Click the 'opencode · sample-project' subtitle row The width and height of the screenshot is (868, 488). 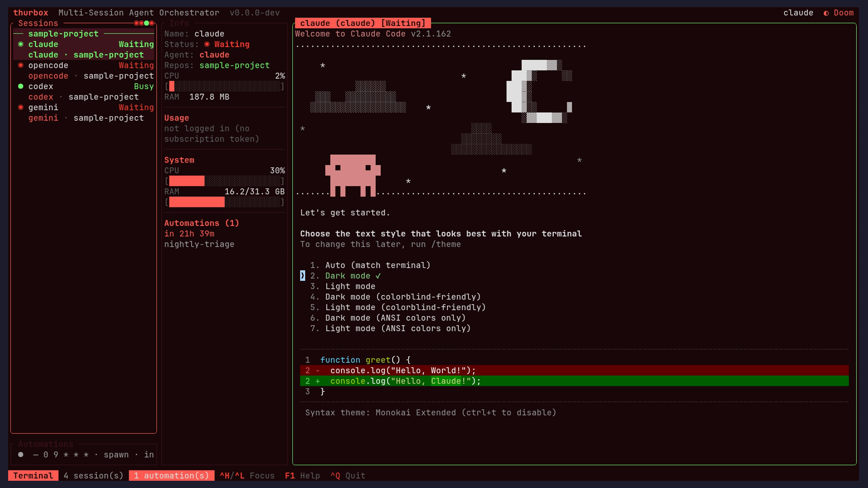[x=91, y=76]
